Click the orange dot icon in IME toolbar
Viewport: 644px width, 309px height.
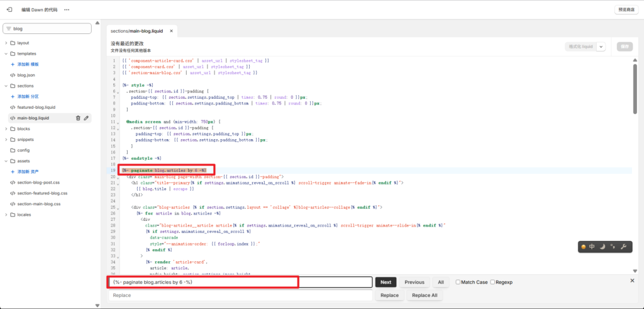(x=583, y=247)
